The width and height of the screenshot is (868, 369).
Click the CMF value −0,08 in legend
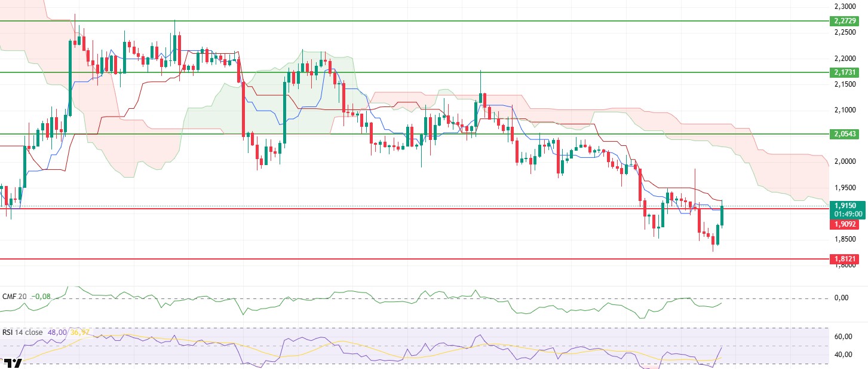pyautogui.click(x=41, y=296)
